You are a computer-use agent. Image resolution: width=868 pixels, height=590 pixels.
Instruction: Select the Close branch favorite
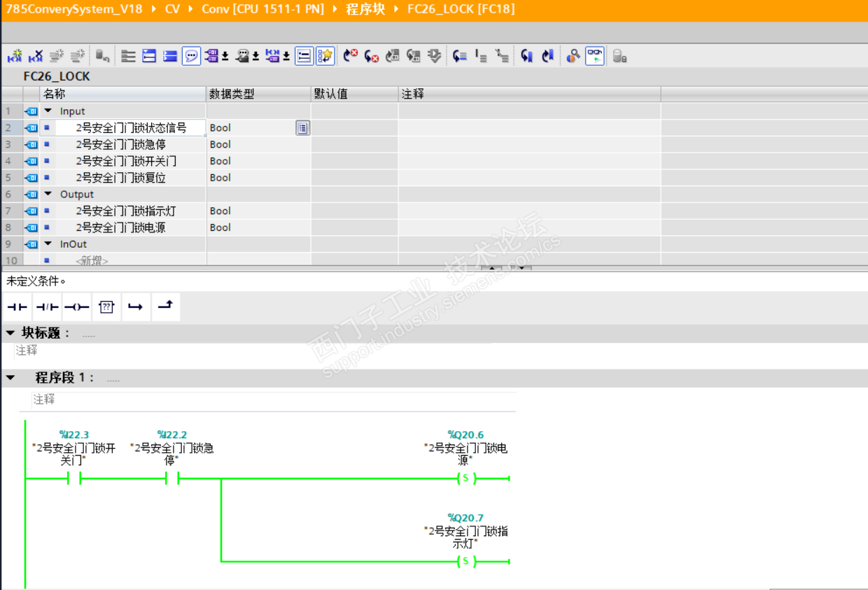coord(165,307)
